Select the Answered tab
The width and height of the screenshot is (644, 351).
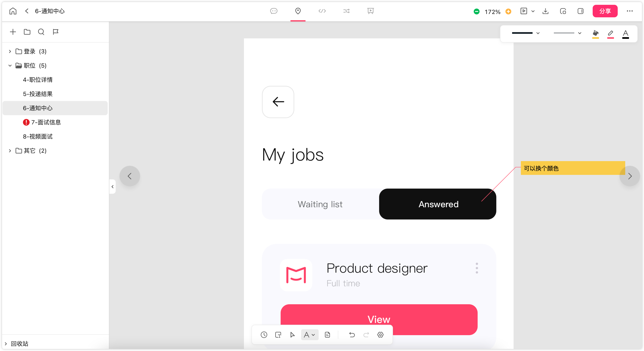click(x=438, y=204)
